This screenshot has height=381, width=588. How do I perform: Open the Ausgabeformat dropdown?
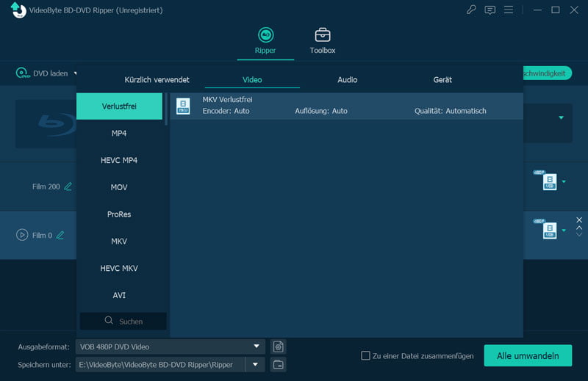(x=171, y=346)
